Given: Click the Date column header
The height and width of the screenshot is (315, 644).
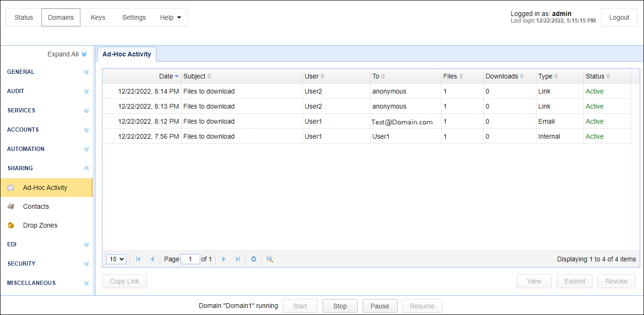Looking at the screenshot, I should click(142, 76).
